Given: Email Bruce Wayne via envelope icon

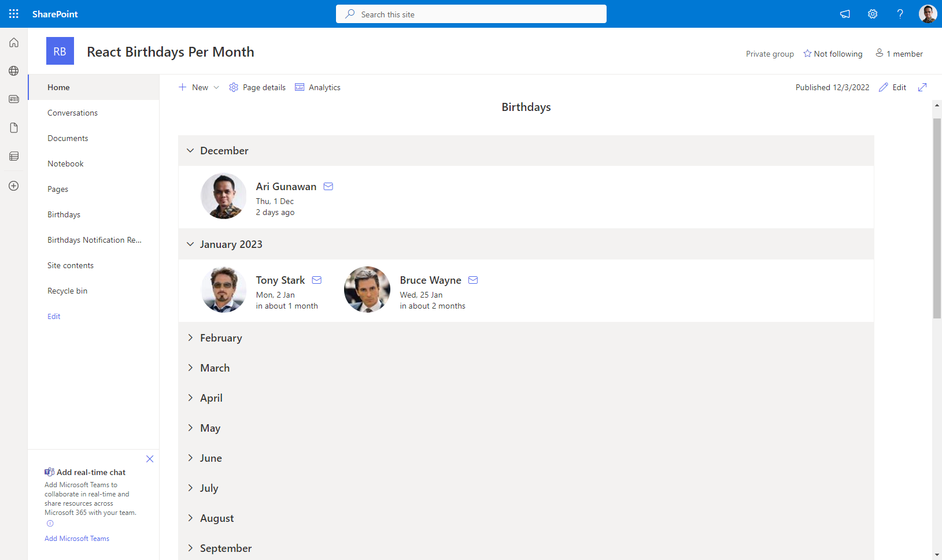Looking at the screenshot, I should coord(473,280).
